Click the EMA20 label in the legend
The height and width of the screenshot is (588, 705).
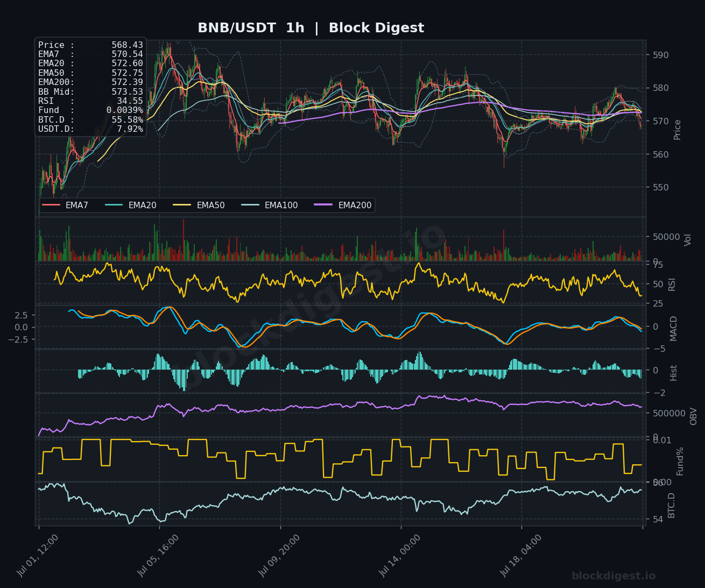(x=142, y=206)
